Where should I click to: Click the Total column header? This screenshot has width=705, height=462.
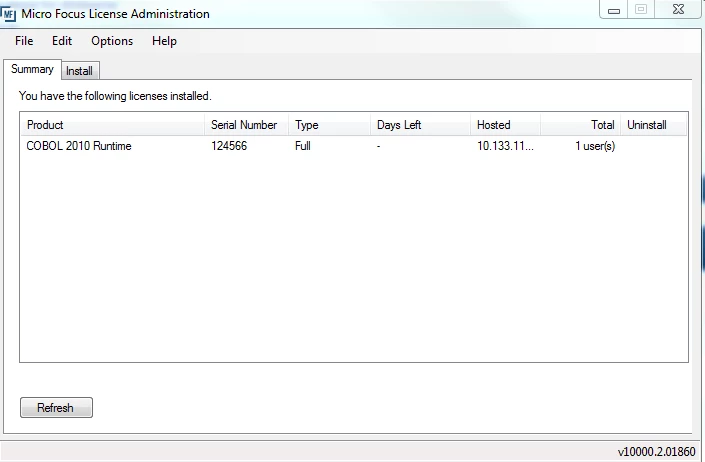pyautogui.click(x=580, y=124)
